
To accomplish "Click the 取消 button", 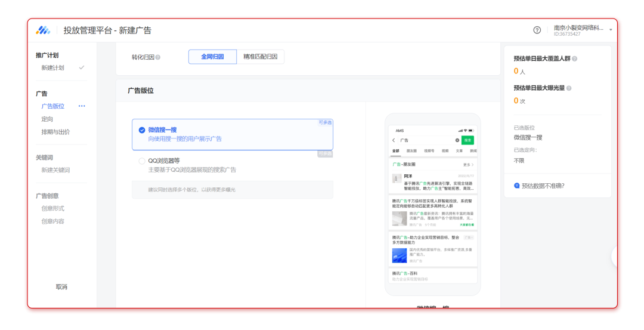I will coord(61,287).
